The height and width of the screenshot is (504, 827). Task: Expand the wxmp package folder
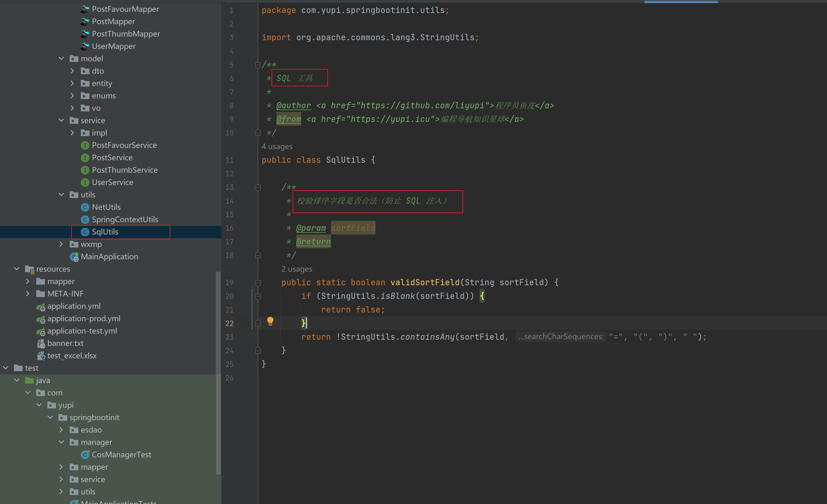[61, 244]
